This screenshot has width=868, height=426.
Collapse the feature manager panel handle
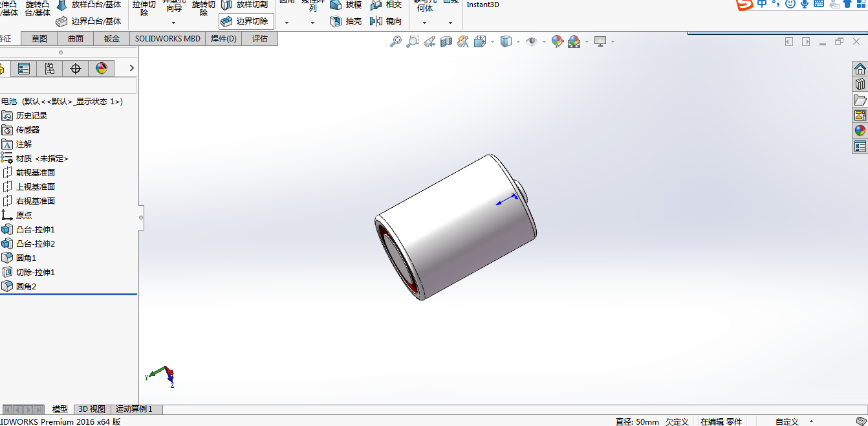pyautogui.click(x=141, y=218)
